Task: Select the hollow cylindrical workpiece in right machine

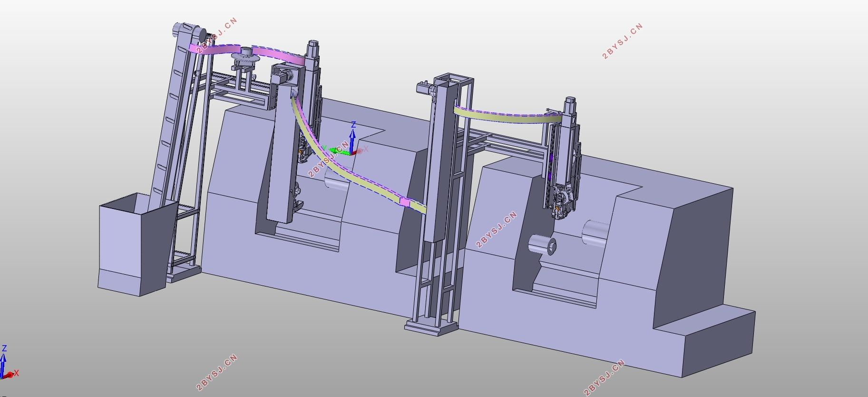Action: point(543,244)
